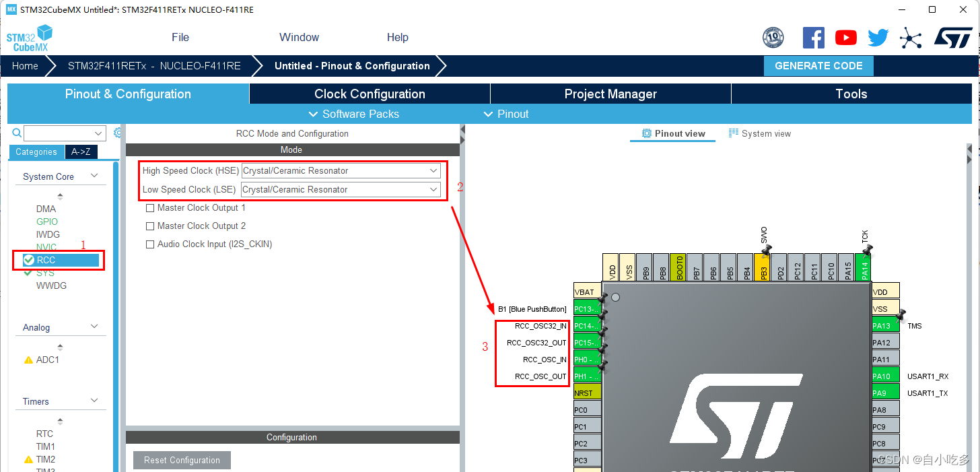Click the STM32F411RETx - NUCLEO-F411RE breadcrumb
The height and width of the screenshot is (472, 980).
coord(154,66)
